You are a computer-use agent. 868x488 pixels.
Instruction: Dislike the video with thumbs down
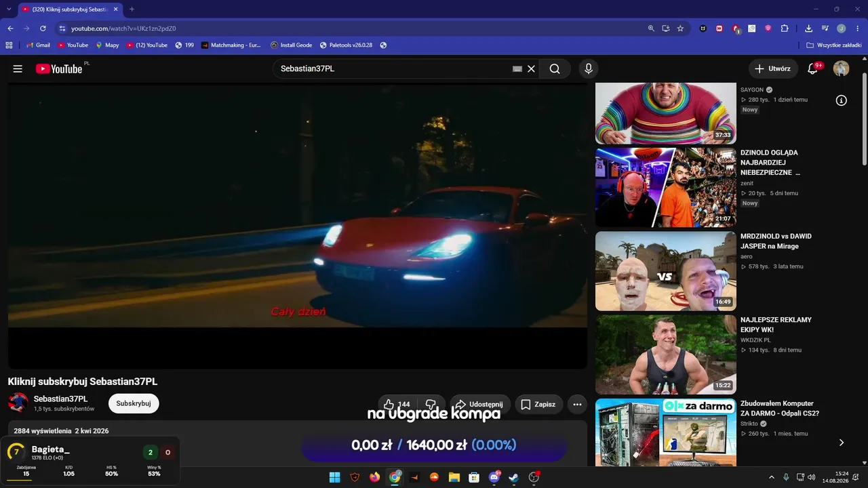(431, 404)
